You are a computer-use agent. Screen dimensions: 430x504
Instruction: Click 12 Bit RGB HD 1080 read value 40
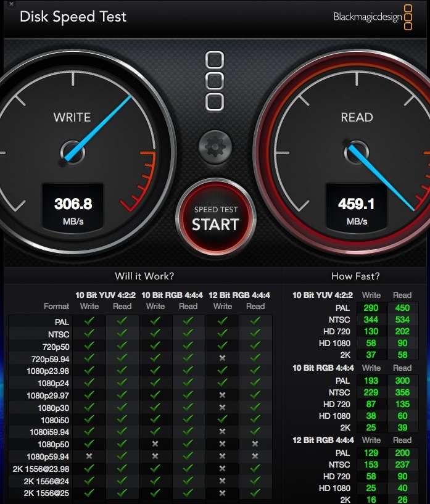point(402,488)
